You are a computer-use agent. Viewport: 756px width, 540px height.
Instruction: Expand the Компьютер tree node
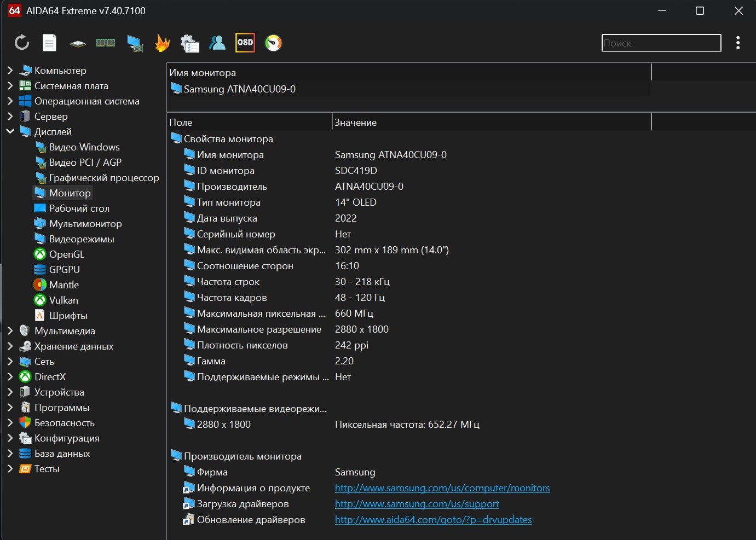pos(10,71)
